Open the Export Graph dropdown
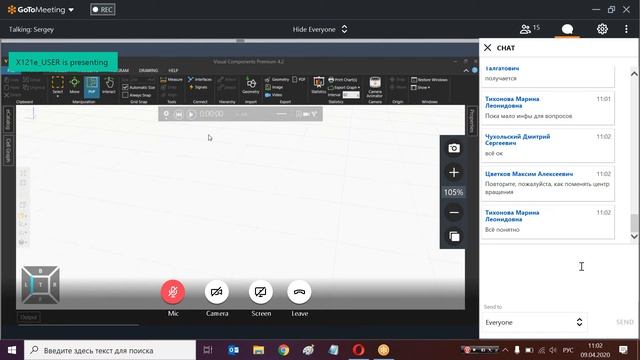This screenshot has height=360, width=640. point(344,87)
